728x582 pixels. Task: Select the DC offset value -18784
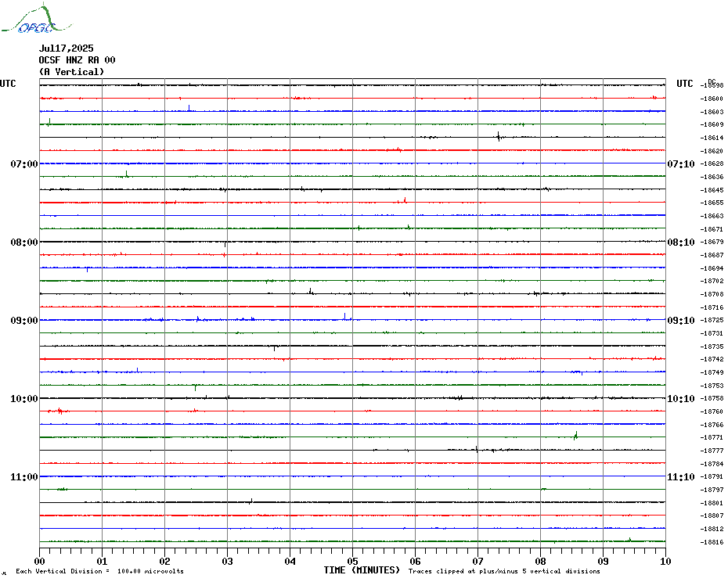[712, 464]
